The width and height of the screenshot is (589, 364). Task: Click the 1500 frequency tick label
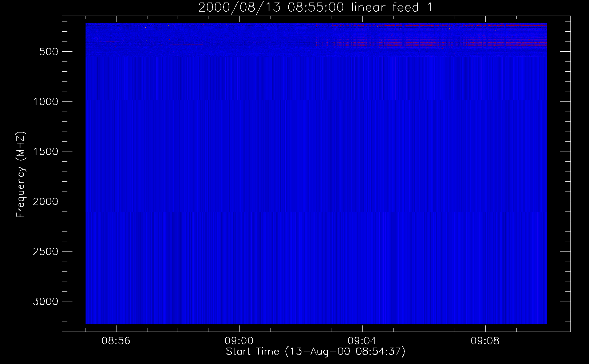coord(46,151)
